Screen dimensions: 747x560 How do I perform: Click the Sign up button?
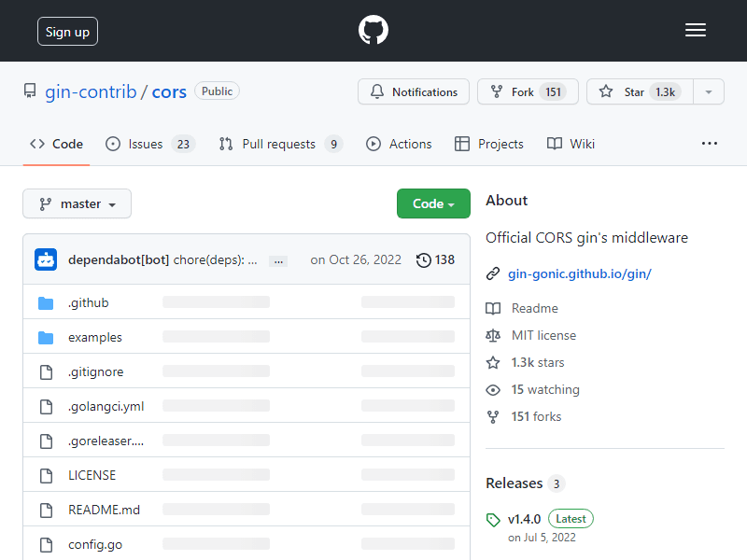(x=67, y=32)
